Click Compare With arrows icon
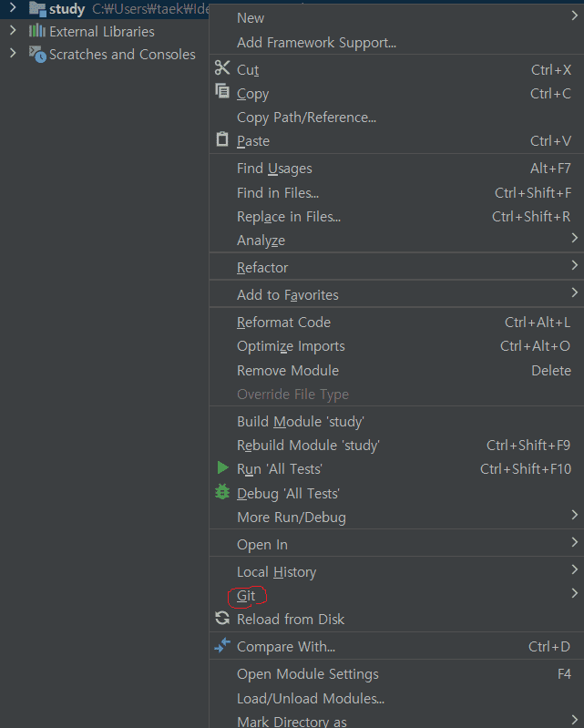 click(222, 646)
